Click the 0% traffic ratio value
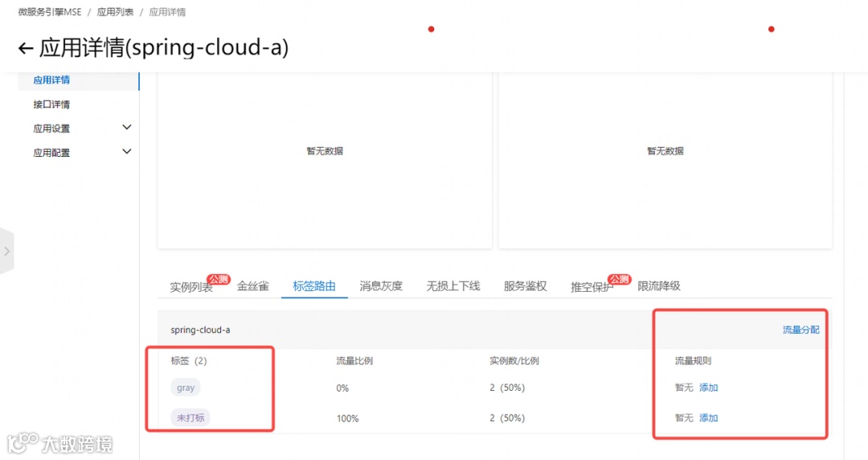Viewport: 868px width, 460px height. (x=342, y=388)
